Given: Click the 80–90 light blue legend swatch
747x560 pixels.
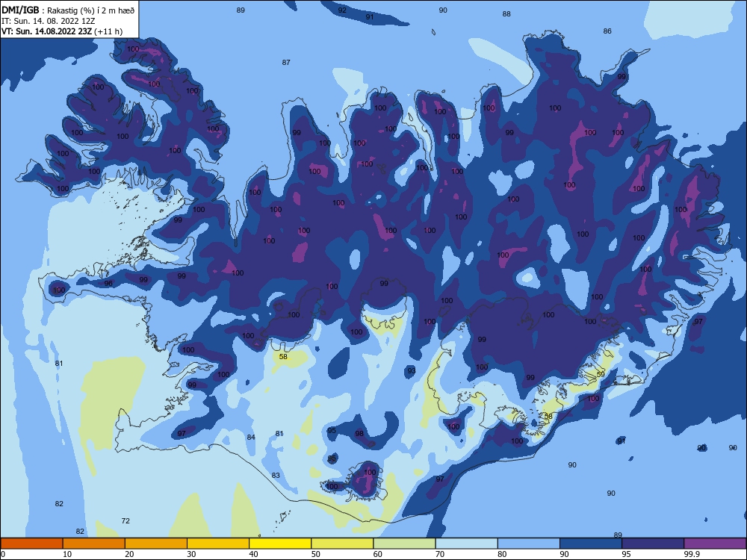Looking at the screenshot, I should 529,544.
